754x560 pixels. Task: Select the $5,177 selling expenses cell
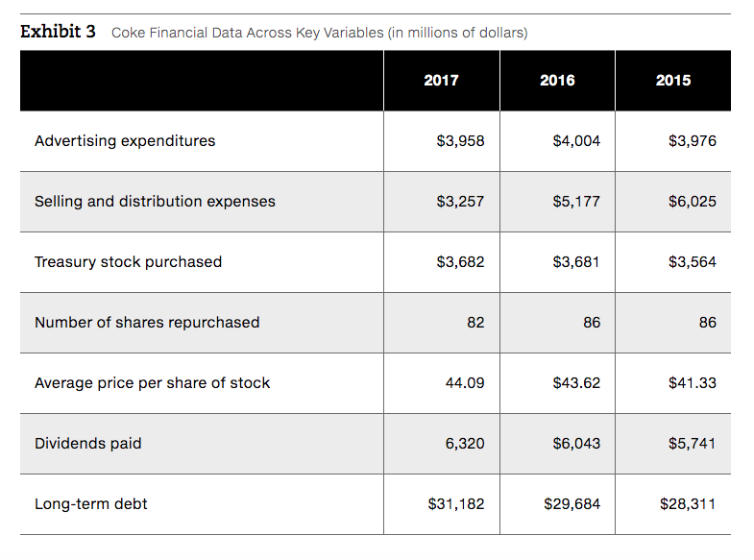576,202
